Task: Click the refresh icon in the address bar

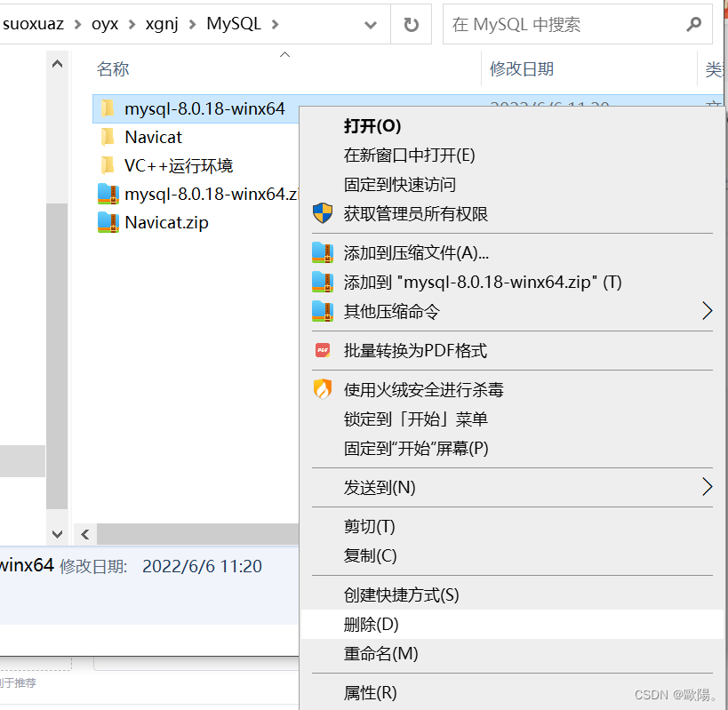Action: (x=411, y=24)
